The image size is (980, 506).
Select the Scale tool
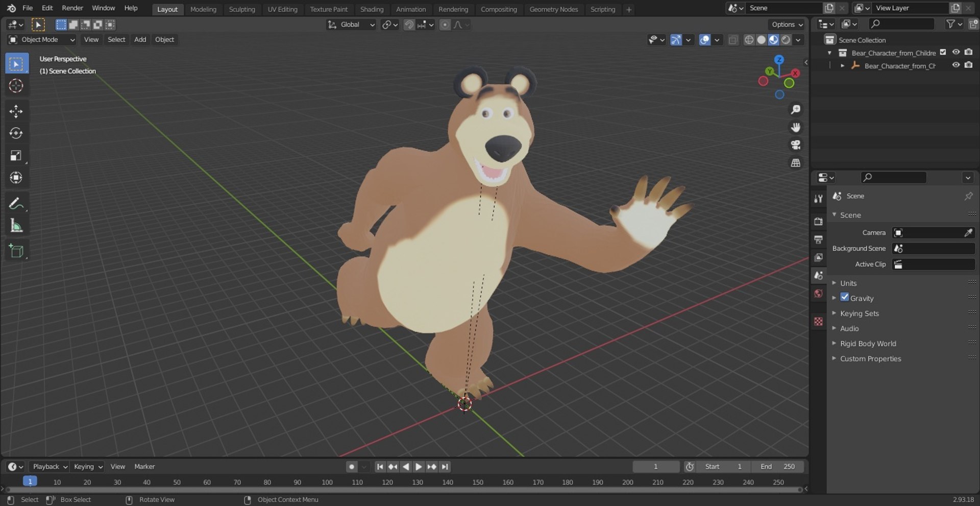(x=16, y=156)
